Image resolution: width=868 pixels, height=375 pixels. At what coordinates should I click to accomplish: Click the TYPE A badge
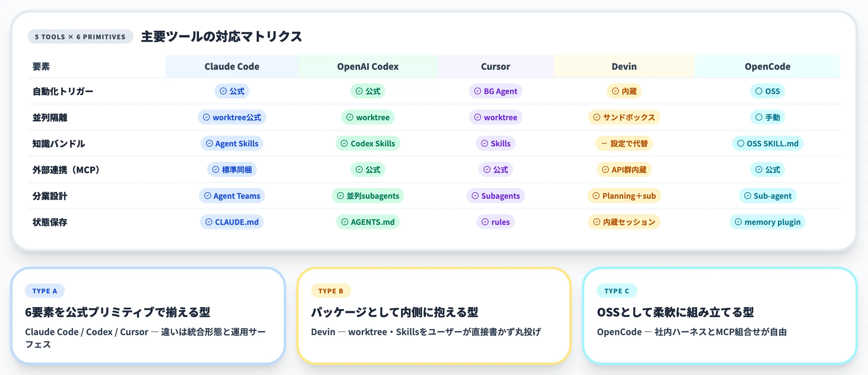coord(45,291)
